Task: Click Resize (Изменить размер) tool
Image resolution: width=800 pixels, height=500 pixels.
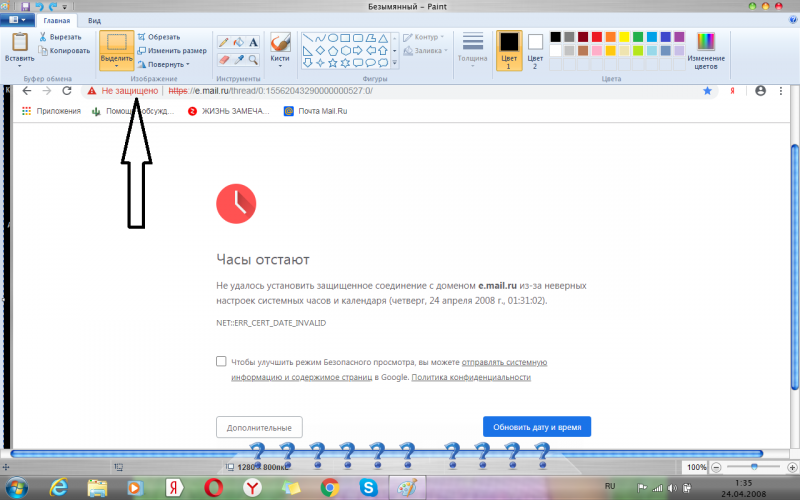Action: pos(172,50)
